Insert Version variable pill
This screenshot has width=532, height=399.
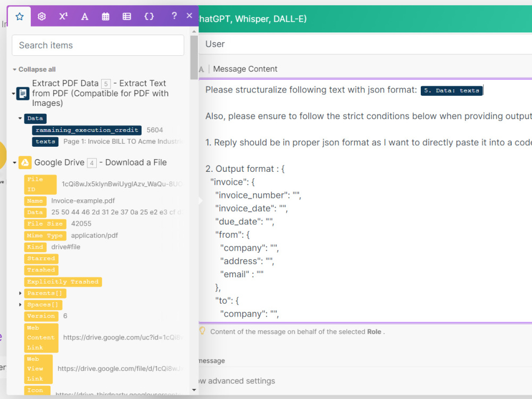41,316
